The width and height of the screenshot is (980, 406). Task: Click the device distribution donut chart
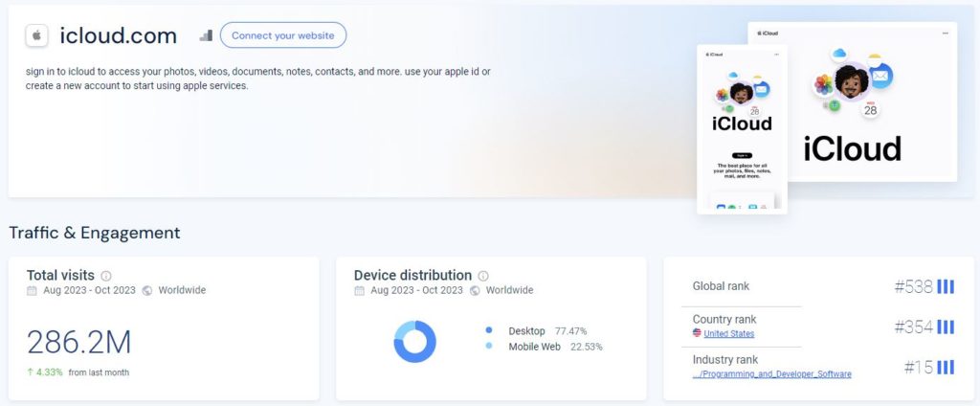(x=415, y=342)
